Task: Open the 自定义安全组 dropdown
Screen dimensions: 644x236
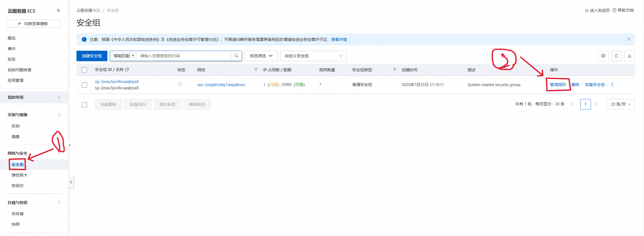Action: (313, 56)
